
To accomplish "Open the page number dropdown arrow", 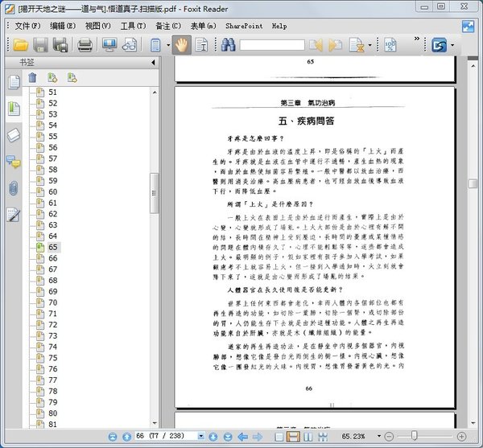I will tap(201, 436).
